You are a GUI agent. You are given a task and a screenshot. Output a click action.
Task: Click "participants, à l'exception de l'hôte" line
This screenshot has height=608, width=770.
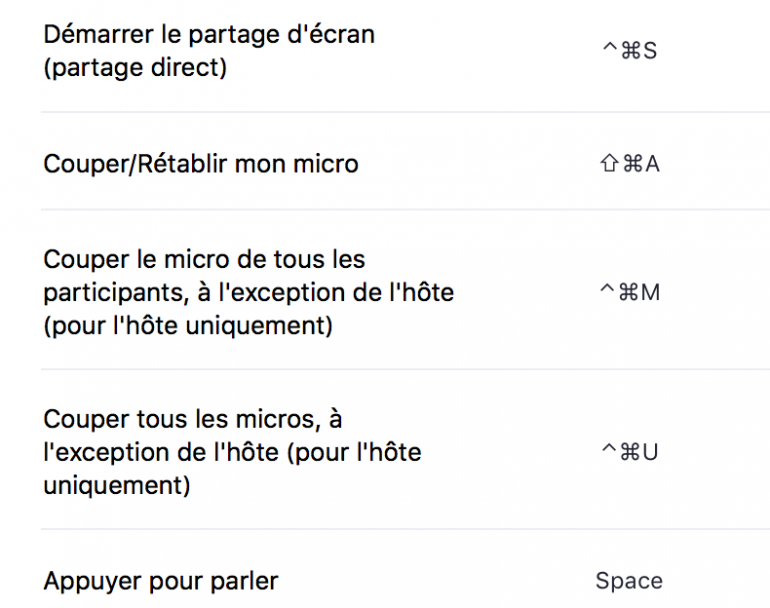tap(248, 293)
